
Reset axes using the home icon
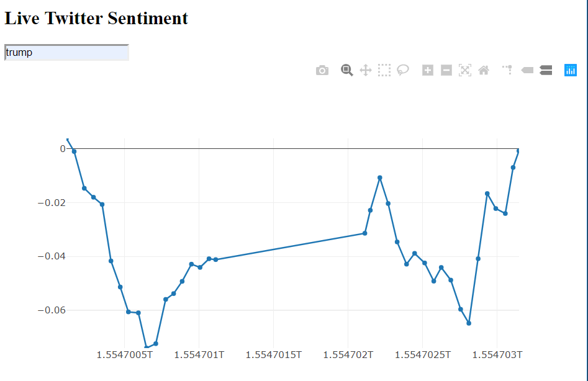484,70
